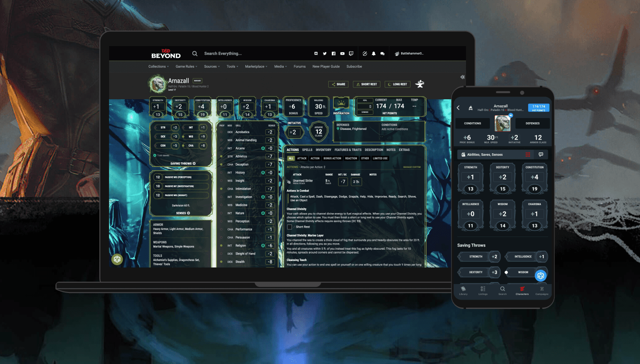Open the YouTube icon in header
This screenshot has height=364, width=640.
pyautogui.click(x=342, y=54)
